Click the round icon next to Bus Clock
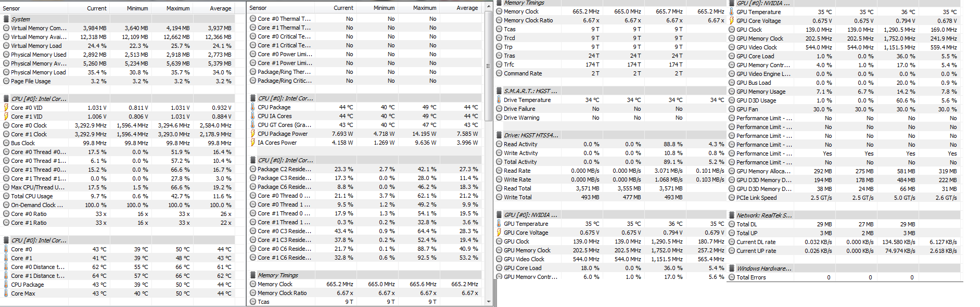This screenshot has height=307, width=980. 6,143
